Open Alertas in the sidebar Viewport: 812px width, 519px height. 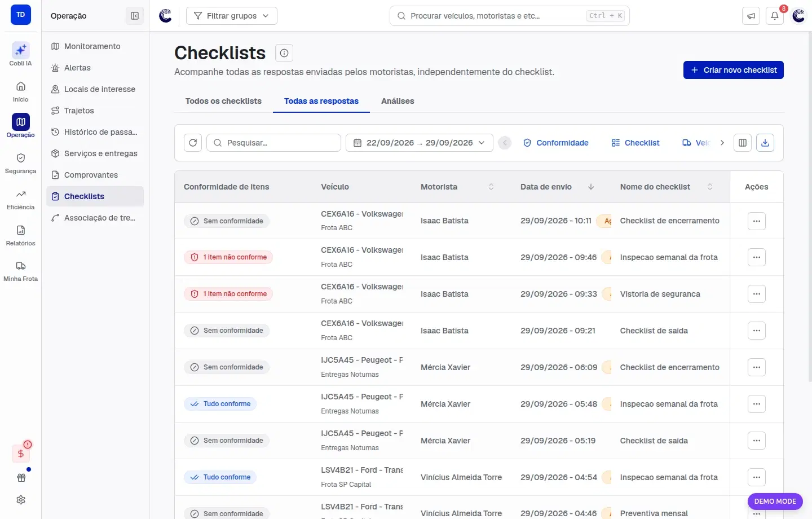pos(95,68)
